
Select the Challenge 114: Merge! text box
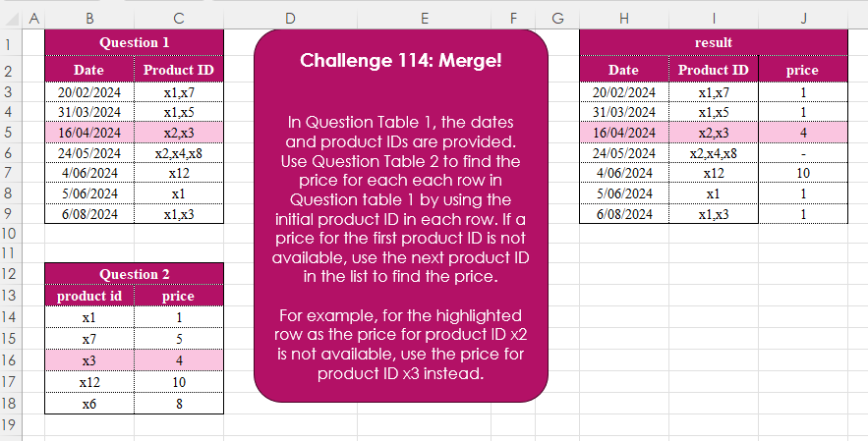click(x=401, y=216)
